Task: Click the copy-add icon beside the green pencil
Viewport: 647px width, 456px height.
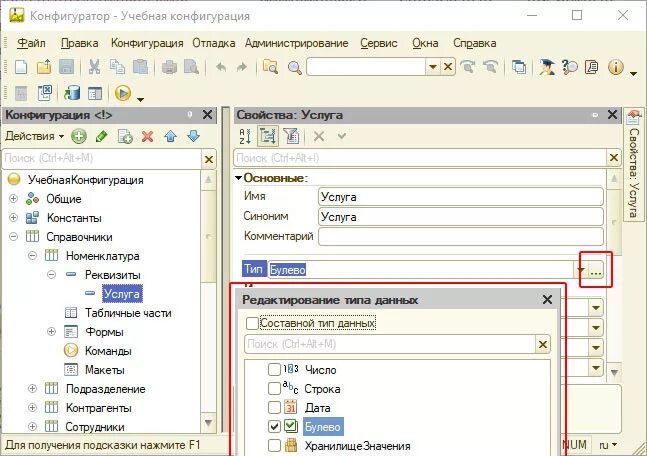Action: tap(125, 136)
